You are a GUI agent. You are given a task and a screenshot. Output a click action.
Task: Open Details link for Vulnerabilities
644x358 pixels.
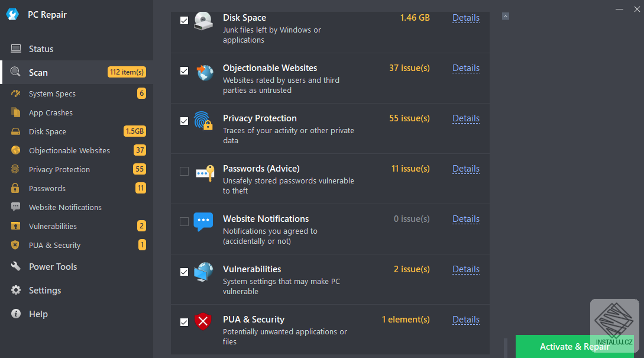click(466, 269)
